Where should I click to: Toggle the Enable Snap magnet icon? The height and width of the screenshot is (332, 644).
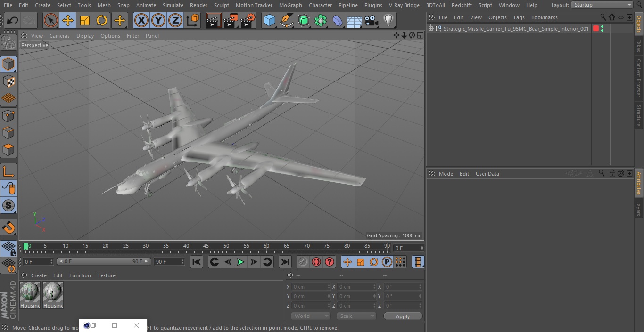pos(8,227)
